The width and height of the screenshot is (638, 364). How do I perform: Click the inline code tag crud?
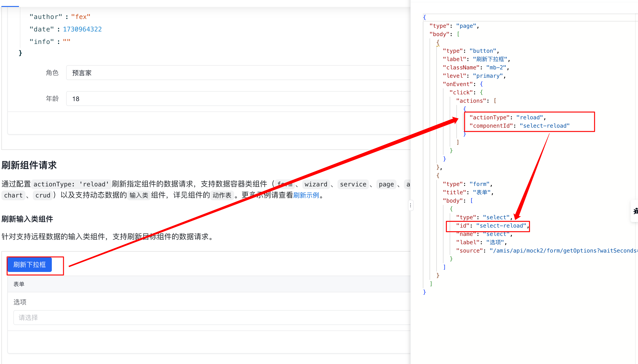click(x=43, y=195)
